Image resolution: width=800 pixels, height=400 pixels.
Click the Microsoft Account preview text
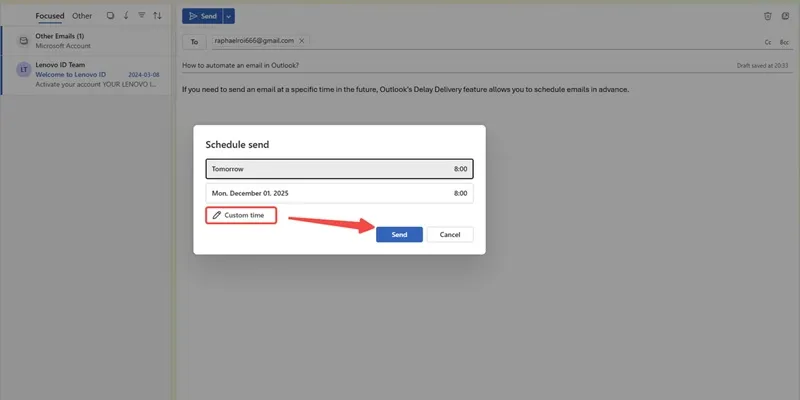[x=63, y=46]
